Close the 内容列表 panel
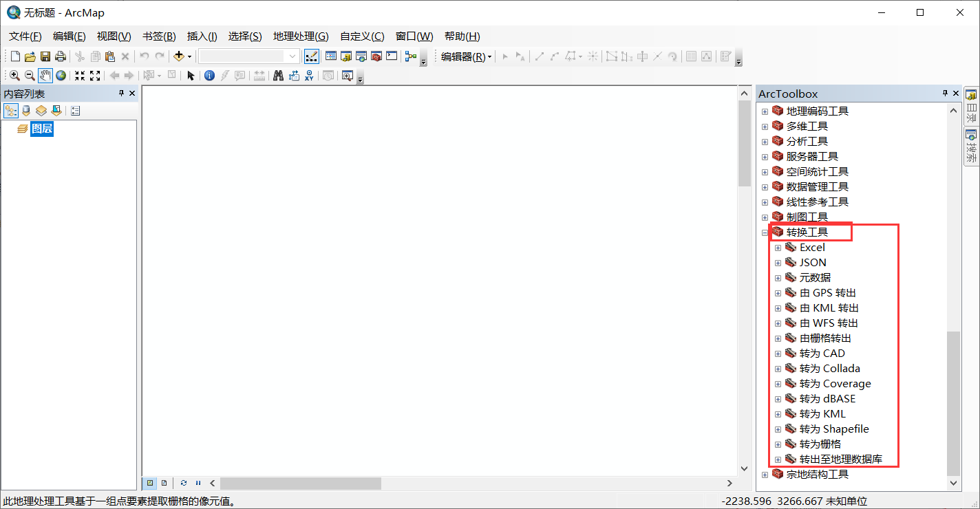This screenshot has height=509, width=980. point(131,94)
